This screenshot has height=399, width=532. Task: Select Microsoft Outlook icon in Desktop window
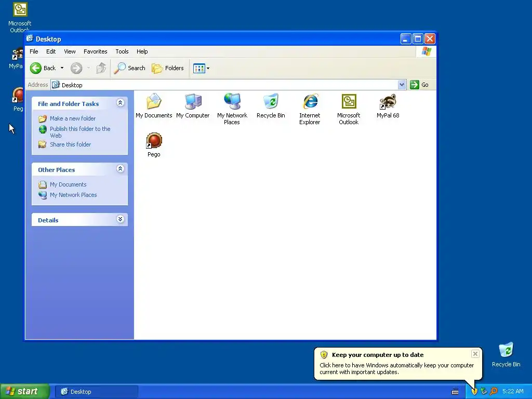coord(349,101)
